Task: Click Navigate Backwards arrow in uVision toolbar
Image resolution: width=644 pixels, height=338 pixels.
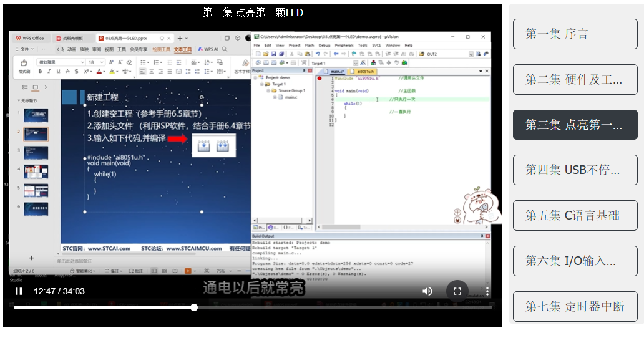Action: pos(336,54)
